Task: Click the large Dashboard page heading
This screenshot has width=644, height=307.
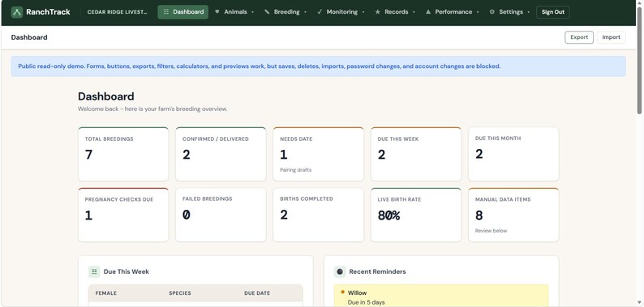Action: point(106,96)
